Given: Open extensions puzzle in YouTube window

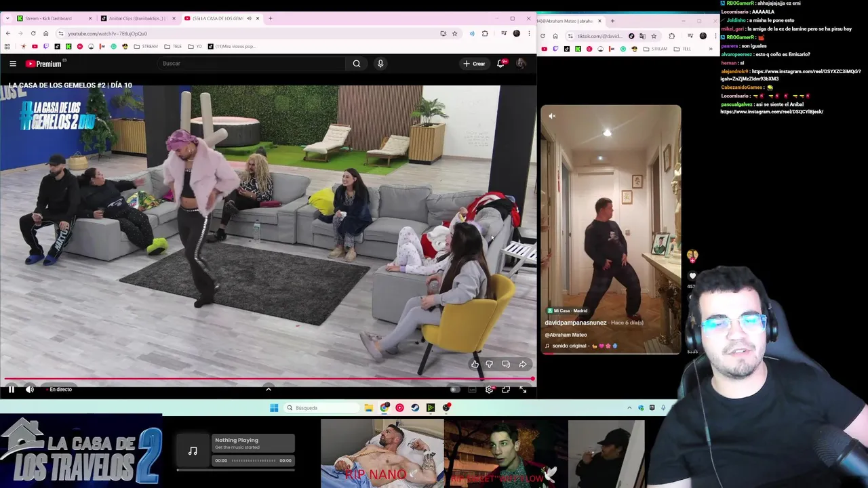Looking at the screenshot, I should pyautogui.click(x=485, y=33).
